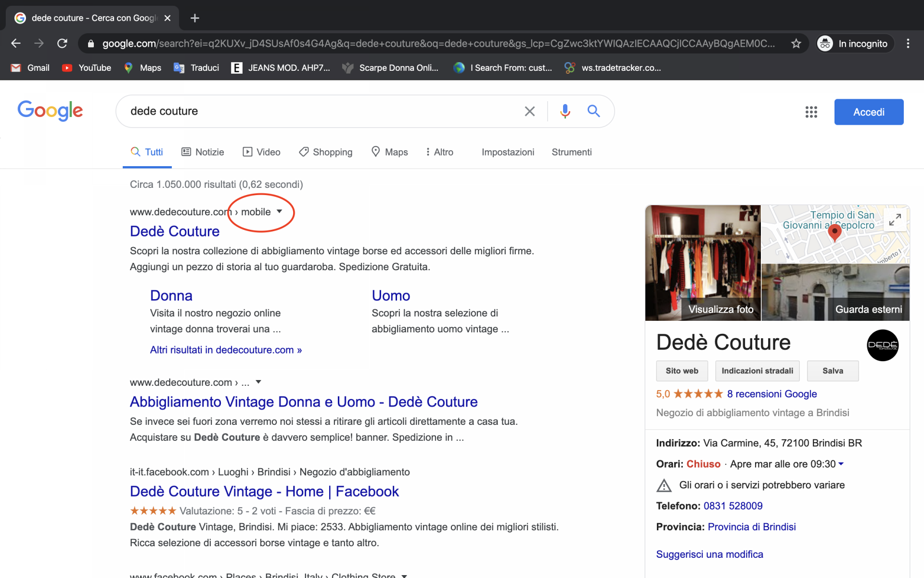Open the 8 recensioni Google link
The height and width of the screenshot is (578, 924).
tap(771, 394)
